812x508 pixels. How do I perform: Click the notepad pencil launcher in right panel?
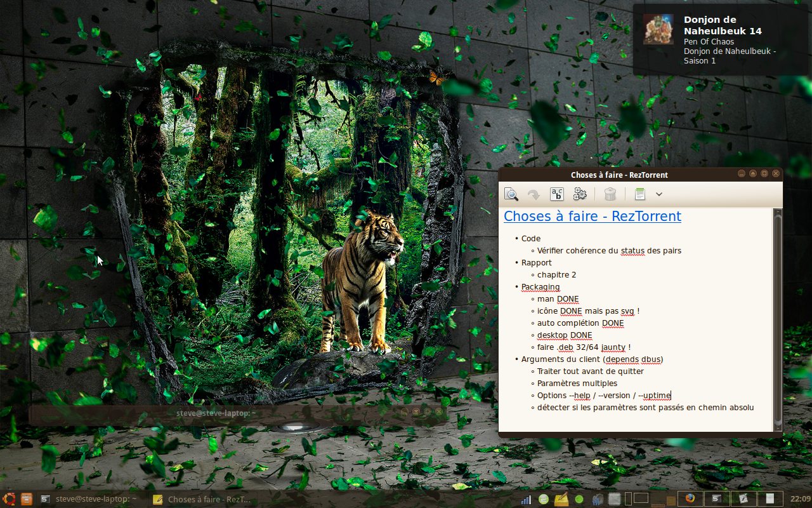[743, 499]
